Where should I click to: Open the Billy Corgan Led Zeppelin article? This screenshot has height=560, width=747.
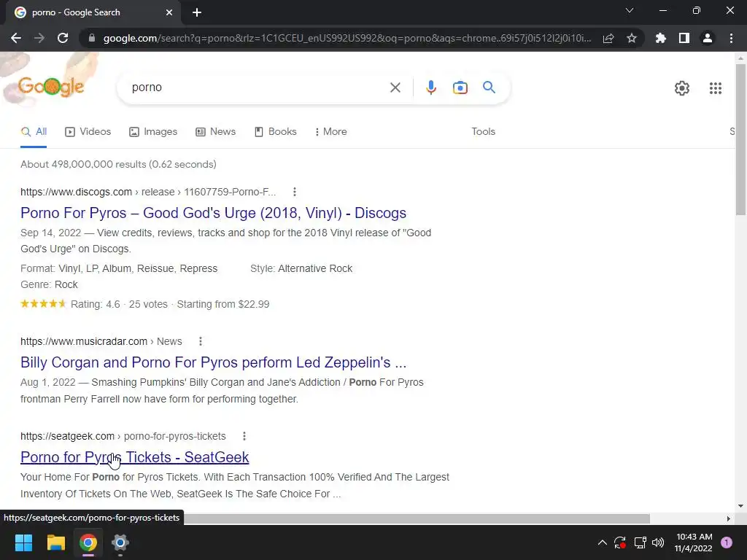[213, 362]
